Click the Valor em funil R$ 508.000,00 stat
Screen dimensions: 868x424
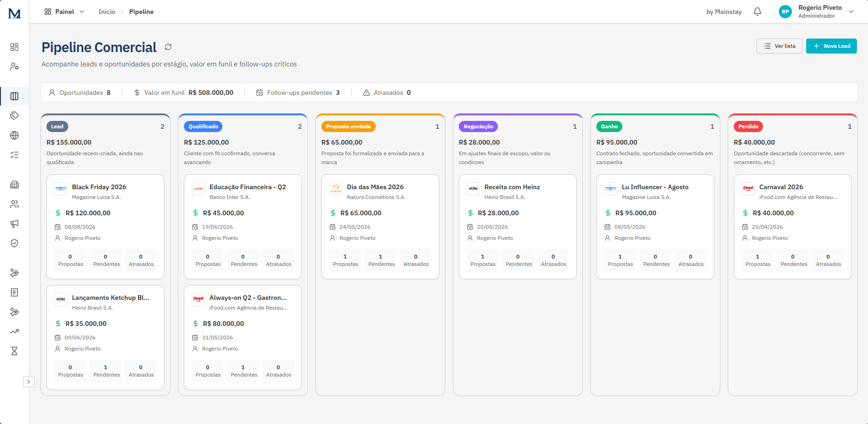(x=183, y=93)
